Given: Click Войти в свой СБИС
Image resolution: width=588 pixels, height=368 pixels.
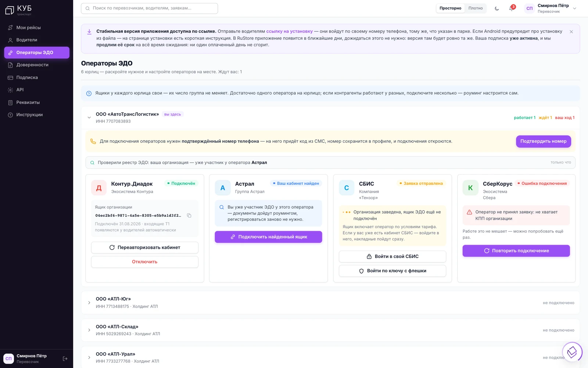Looking at the screenshot, I should pos(392,256).
